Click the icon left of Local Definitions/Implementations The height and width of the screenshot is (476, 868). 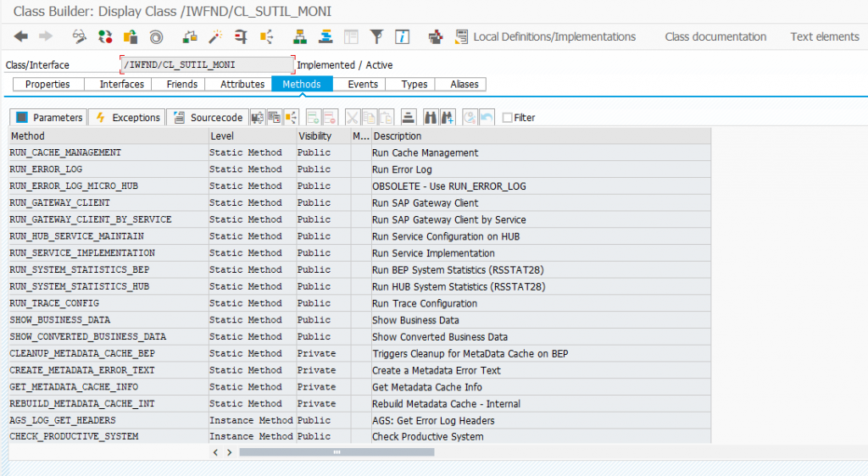tap(461, 36)
